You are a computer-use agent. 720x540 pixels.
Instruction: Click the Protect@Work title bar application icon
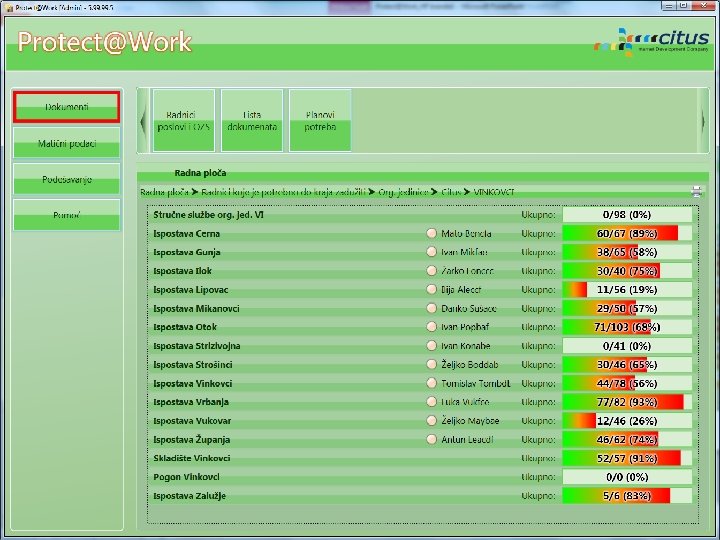9,7
